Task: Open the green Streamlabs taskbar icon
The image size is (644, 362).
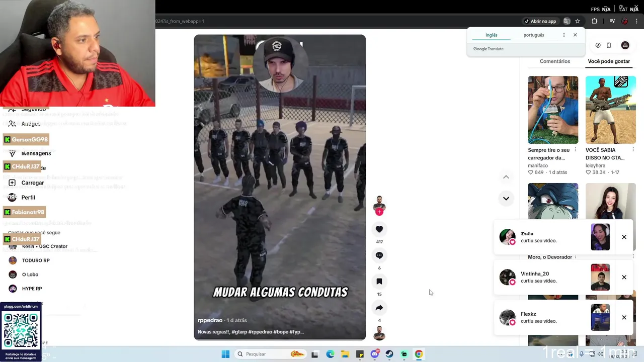Action: [x=404, y=354]
